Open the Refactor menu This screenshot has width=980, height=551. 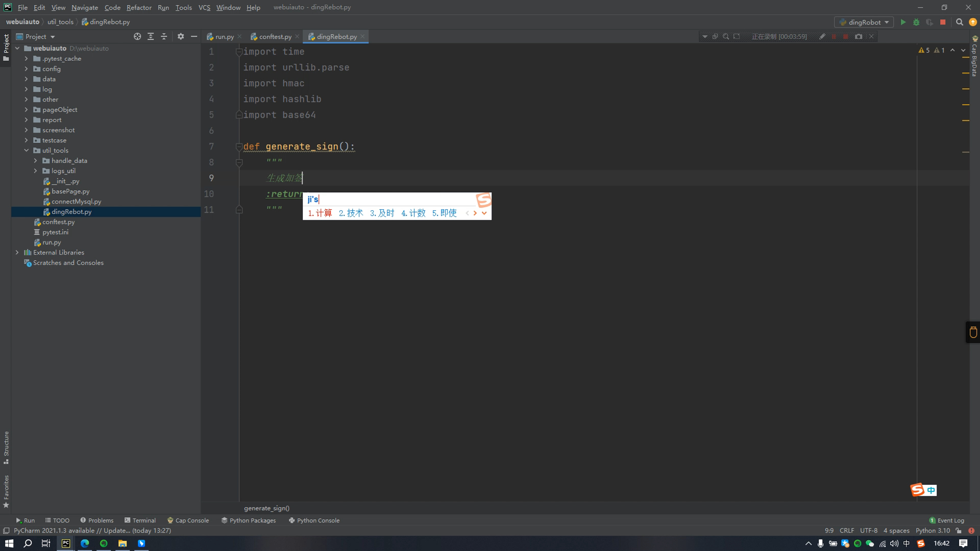point(139,7)
